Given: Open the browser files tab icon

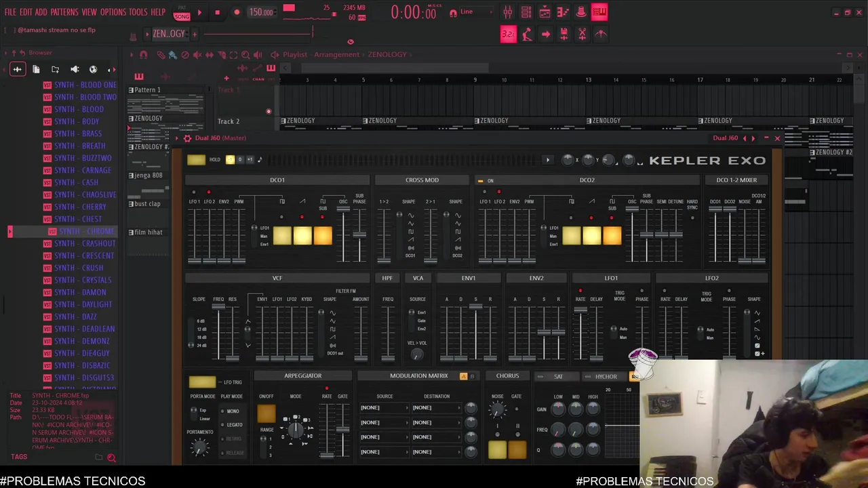Looking at the screenshot, I should (36, 69).
